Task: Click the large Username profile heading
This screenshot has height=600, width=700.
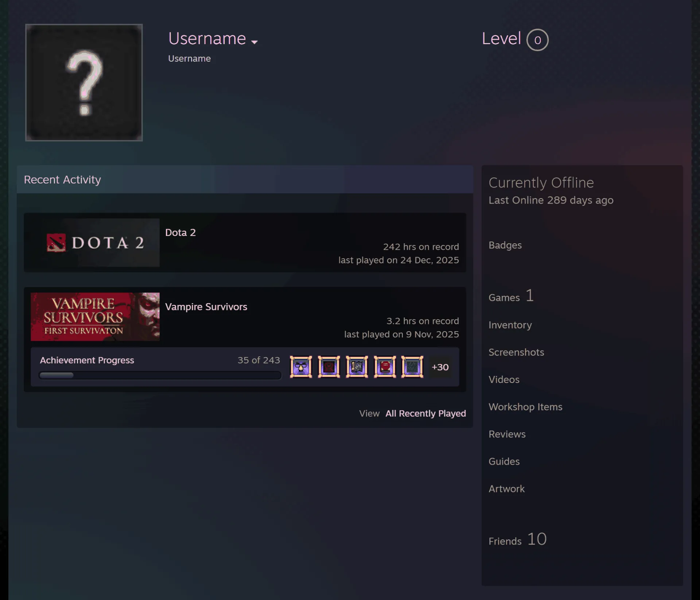Action: coord(207,39)
